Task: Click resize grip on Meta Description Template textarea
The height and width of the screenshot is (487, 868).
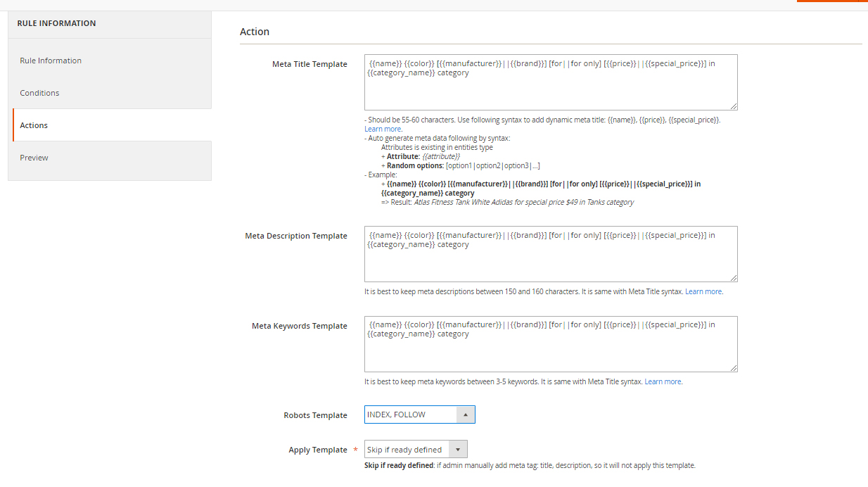Action: point(734,279)
